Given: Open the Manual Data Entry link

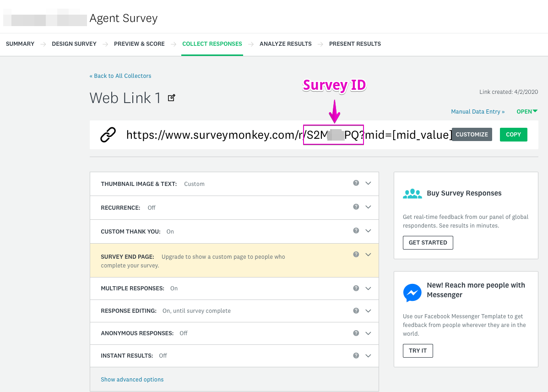Looking at the screenshot, I should tap(478, 112).
